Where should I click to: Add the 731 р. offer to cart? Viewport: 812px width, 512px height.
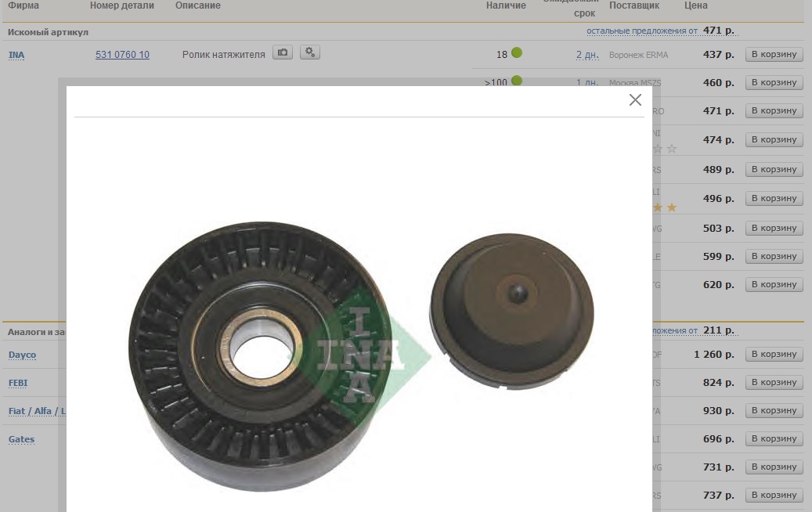[774, 467]
